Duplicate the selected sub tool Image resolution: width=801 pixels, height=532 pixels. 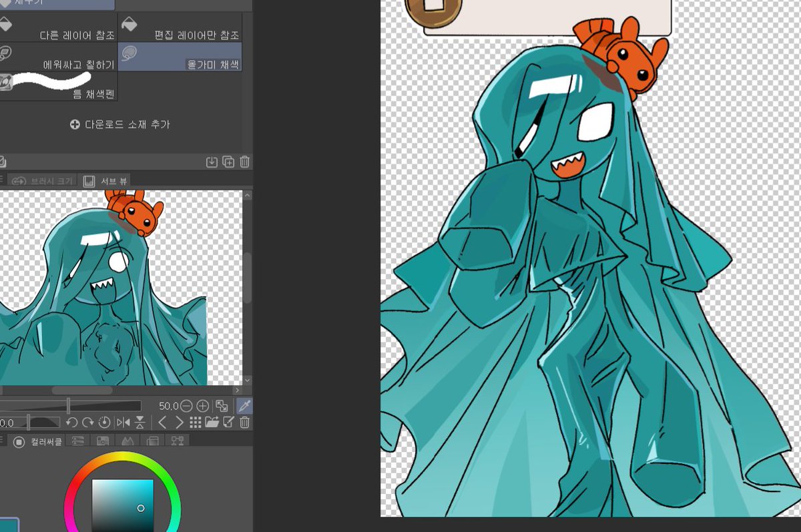pyautogui.click(x=228, y=162)
